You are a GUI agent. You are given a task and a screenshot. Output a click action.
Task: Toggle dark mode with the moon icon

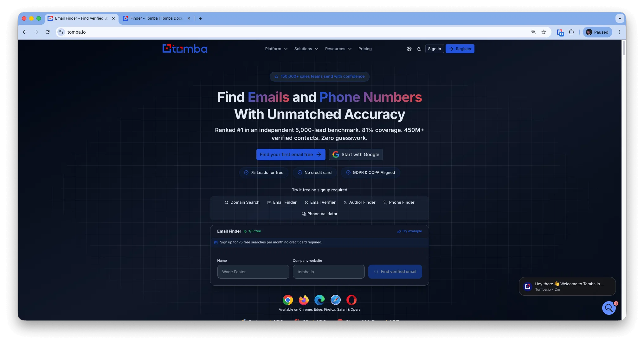point(419,49)
